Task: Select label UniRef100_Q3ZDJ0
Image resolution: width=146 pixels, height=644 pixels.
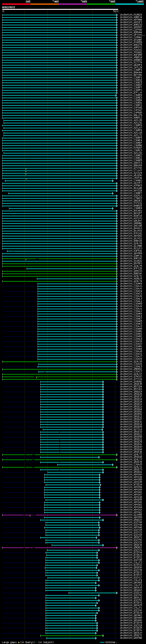Action: (x=131, y=593)
